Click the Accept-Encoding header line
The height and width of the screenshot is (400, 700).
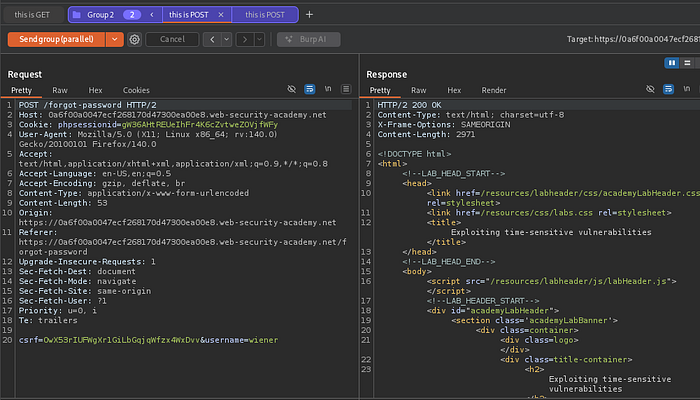102,183
